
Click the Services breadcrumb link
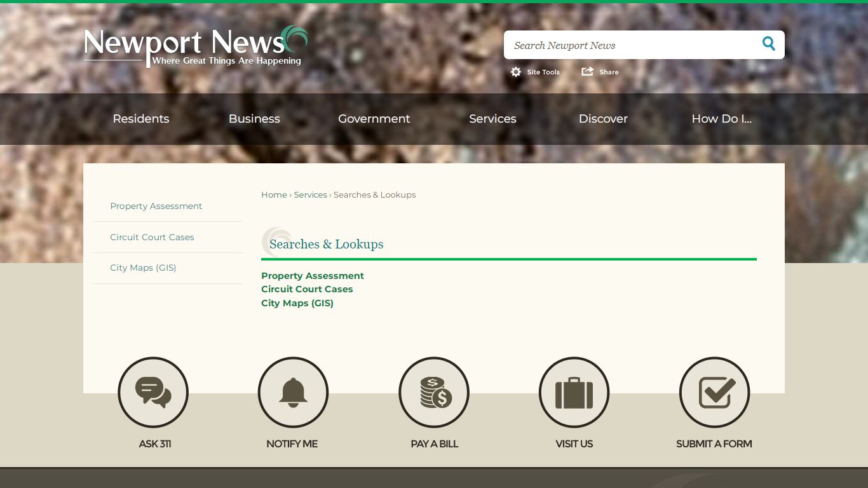click(310, 195)
